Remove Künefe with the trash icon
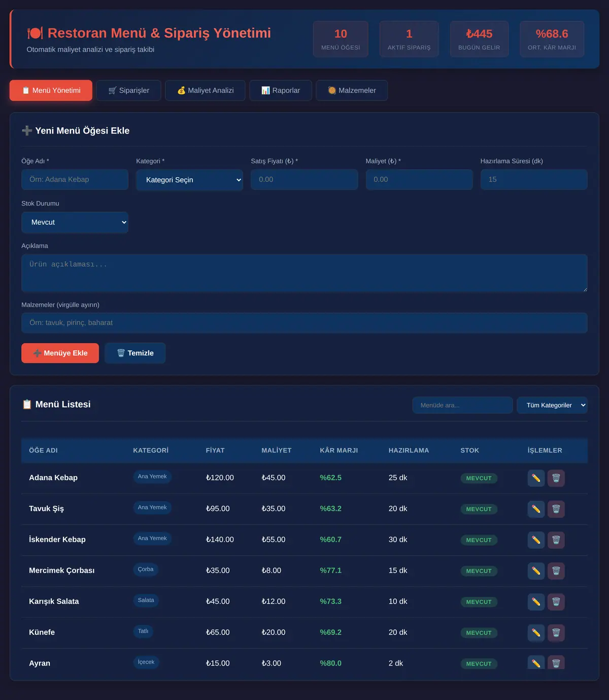The width and height of the screenshot is (609, 700). [x=556, y=633]
